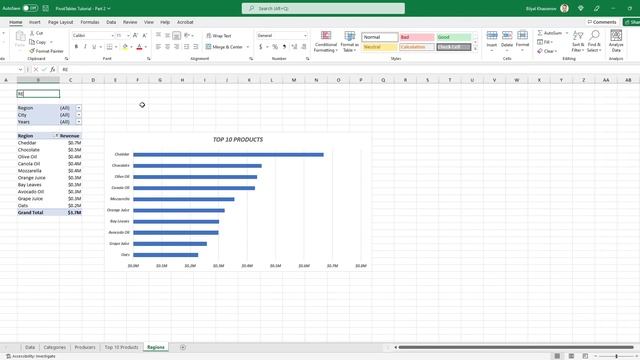Switch to Page Layout view in the status bar
The width and height of the screenshot is (640, 360).
coord(571,356)
